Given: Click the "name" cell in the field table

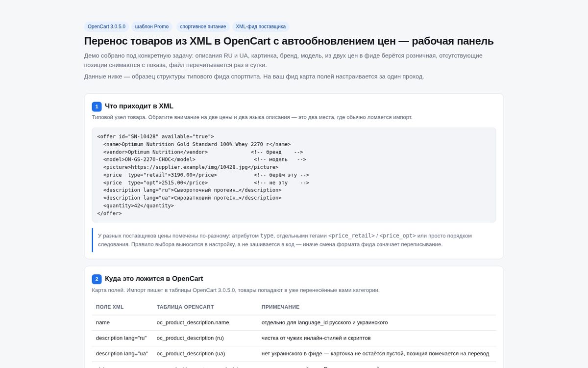Looking at the screenshot, I should point(103,322).
